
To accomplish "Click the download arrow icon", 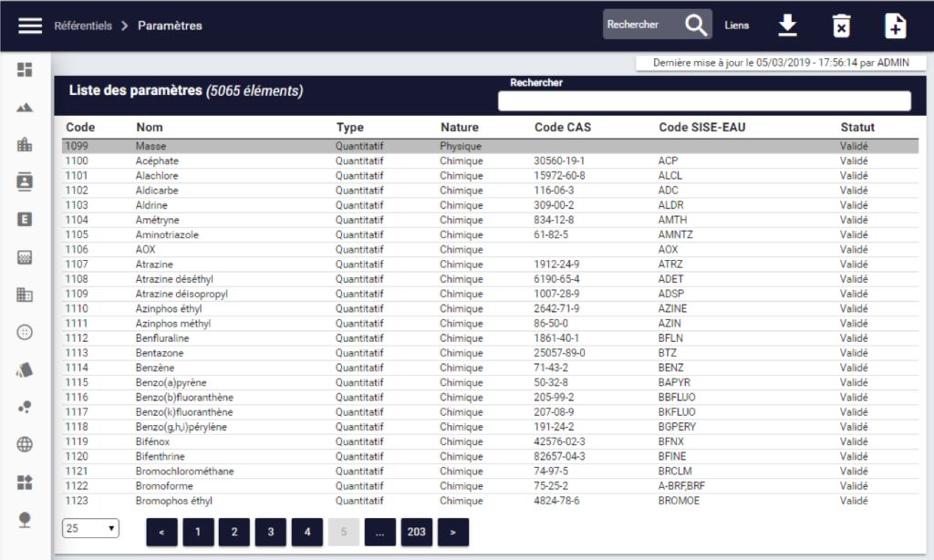I will pyautogui.click(x=787, y=26).
